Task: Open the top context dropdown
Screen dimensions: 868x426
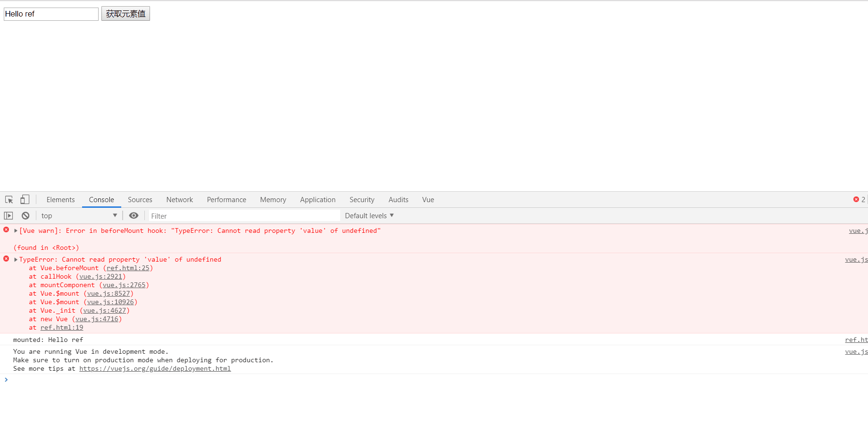Action: point(79,216)
